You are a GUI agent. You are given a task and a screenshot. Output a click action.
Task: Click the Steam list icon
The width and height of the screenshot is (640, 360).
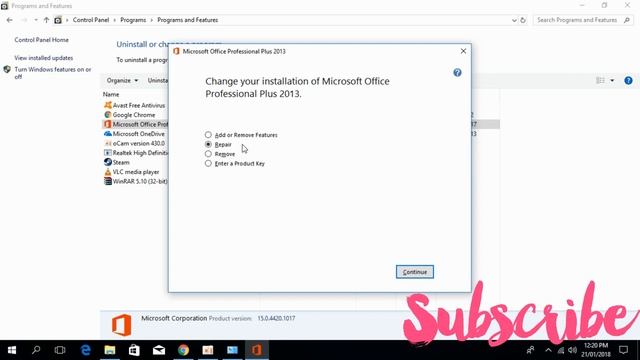coord(108,162)
